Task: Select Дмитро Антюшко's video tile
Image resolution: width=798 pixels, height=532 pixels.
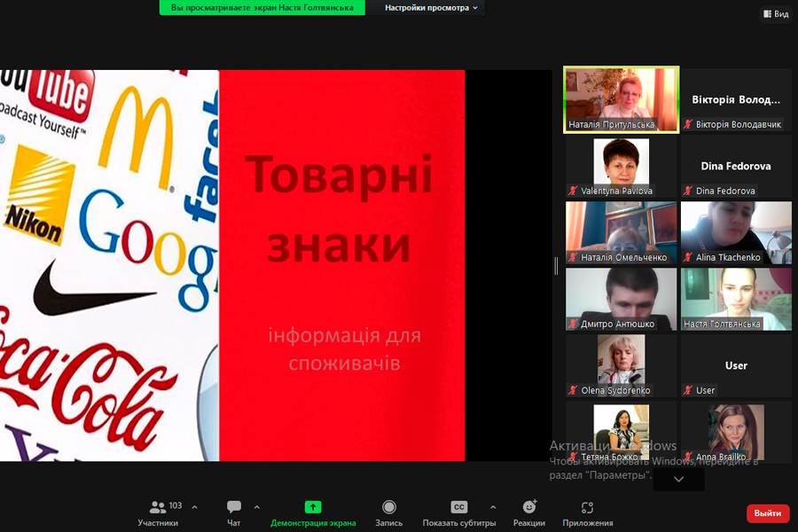Action: point(621,299)
